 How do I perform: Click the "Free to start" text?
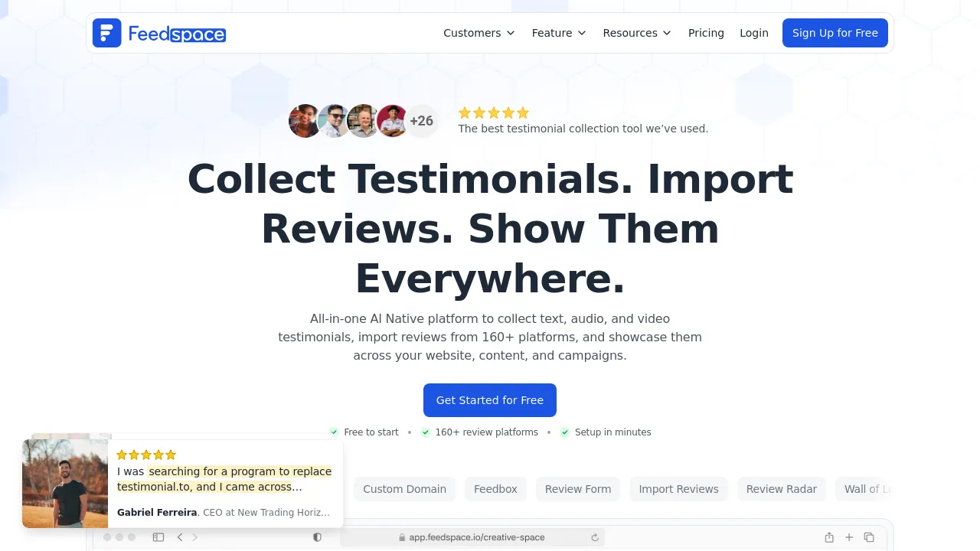point(371,432)
